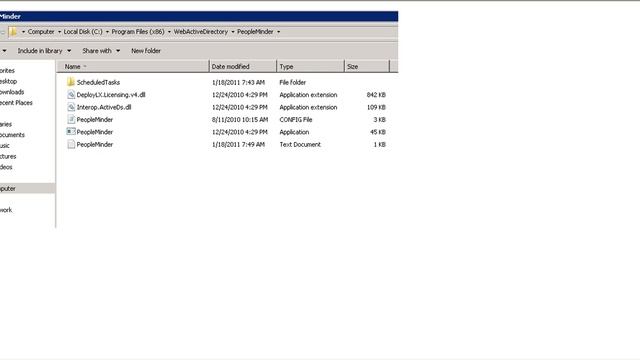
Task: Go to Local Disk (C:) in address bar
Action: 83,31
